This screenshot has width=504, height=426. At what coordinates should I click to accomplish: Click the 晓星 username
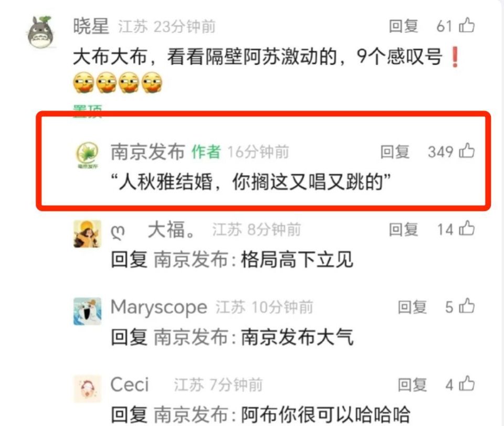(x=91, y=26)
